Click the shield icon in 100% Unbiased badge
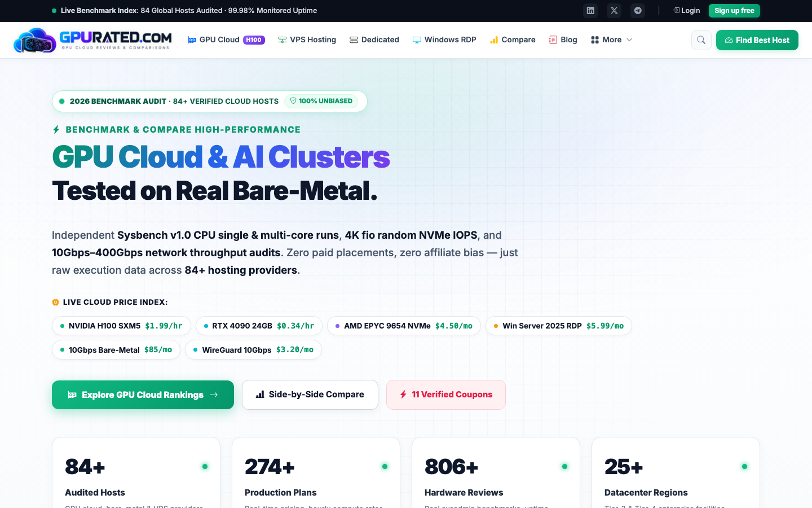Image resolution: width=812 pixels, height=508 pixels. (293, 101)
